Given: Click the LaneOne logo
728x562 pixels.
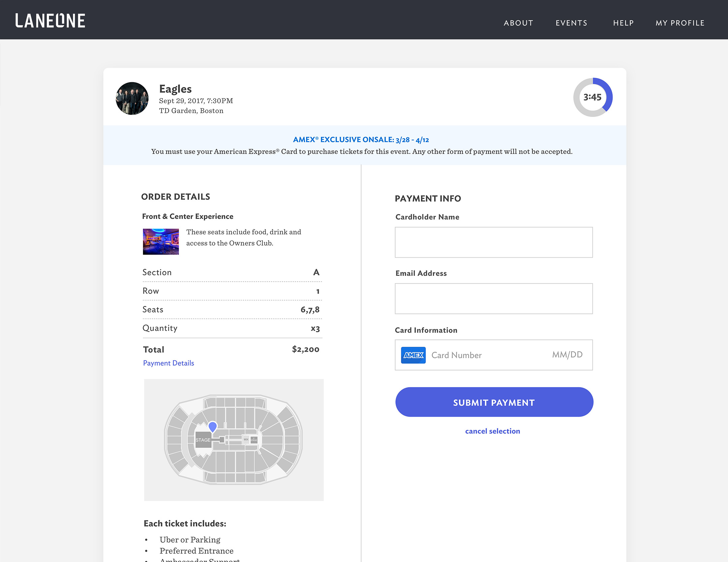Looking at the screenshot, I should coord(50,21).
